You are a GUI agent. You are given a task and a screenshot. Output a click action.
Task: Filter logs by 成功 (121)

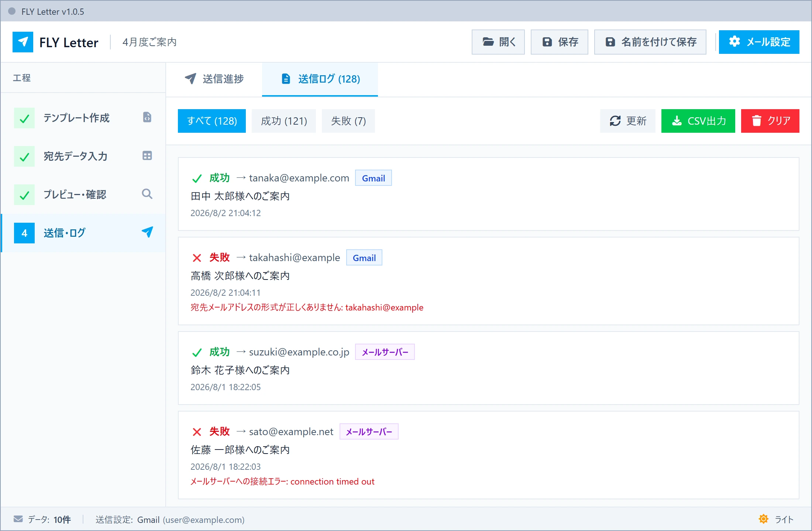[284, 121]
